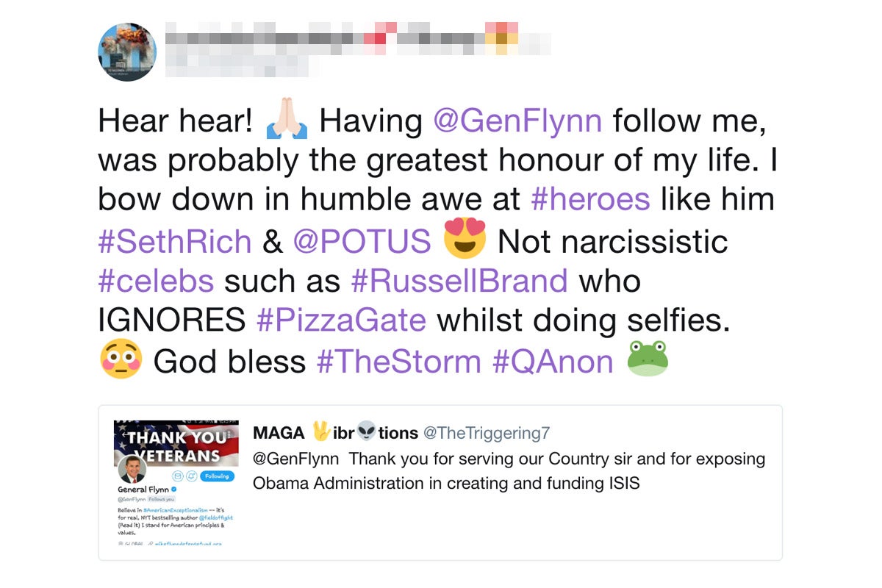
Task: Click the back arrow on the banner image
Action: click(124, 435)
